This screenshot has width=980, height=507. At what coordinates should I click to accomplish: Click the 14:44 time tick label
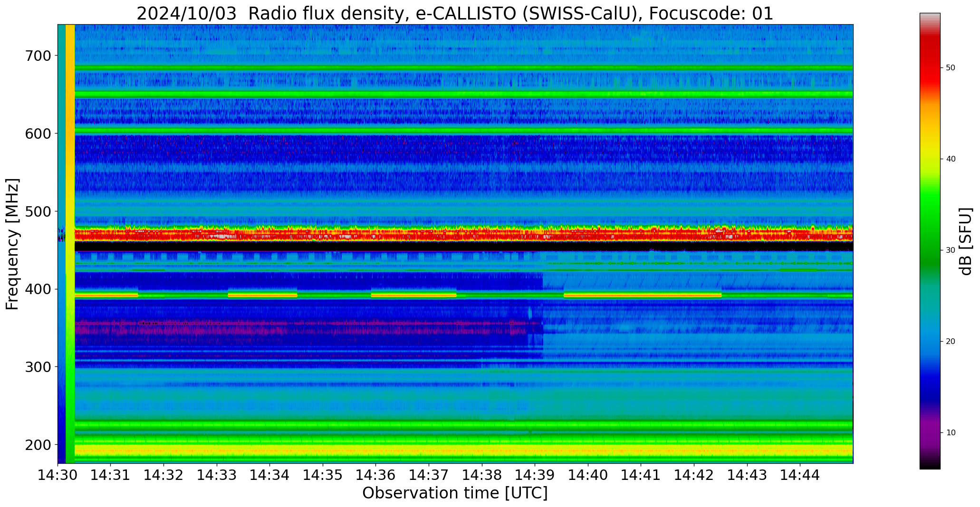800,475
